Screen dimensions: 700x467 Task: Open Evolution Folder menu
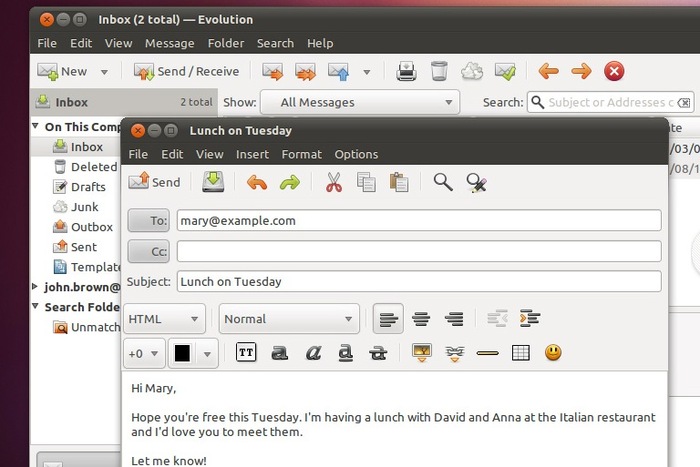pyautogui.click(x=226, y=43)
